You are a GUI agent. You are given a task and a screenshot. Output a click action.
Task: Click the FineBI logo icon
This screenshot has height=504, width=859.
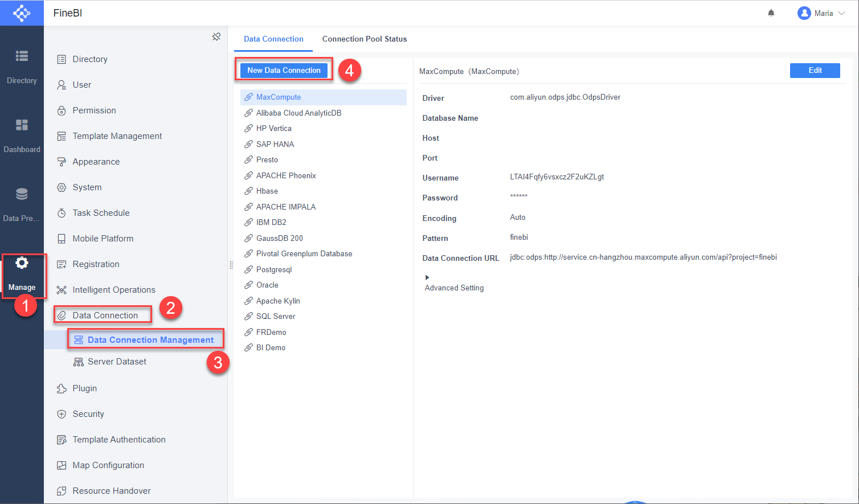click(x=22, y=13)
